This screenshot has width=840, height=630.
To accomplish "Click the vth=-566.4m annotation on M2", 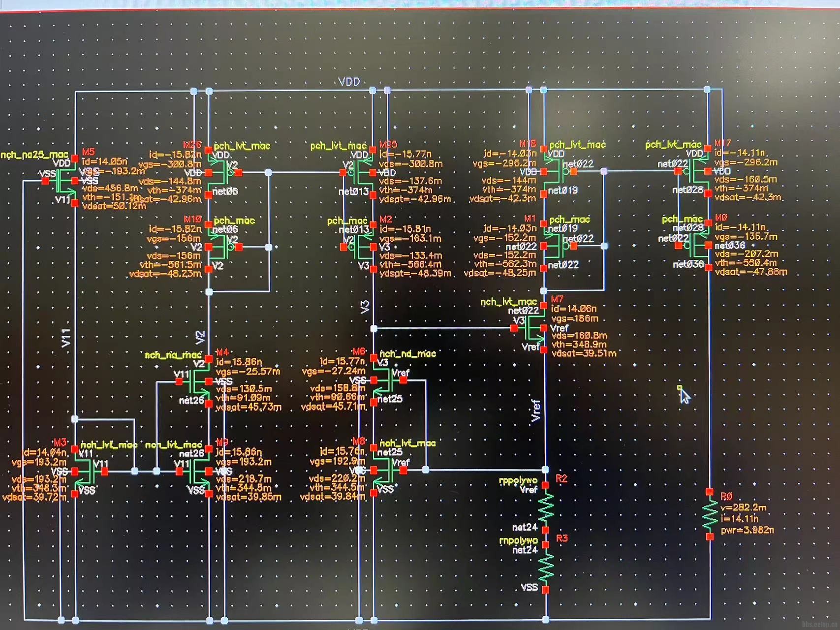I will 410,265.
